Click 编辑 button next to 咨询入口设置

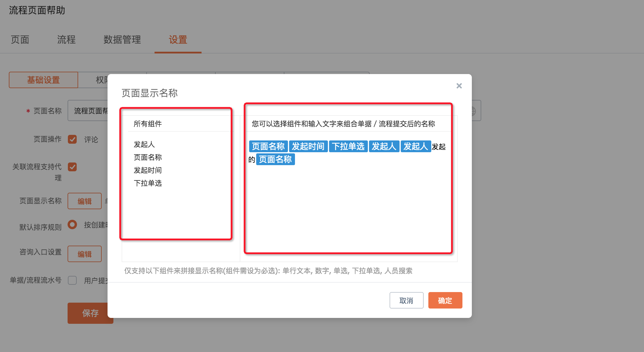click(85, 254)
